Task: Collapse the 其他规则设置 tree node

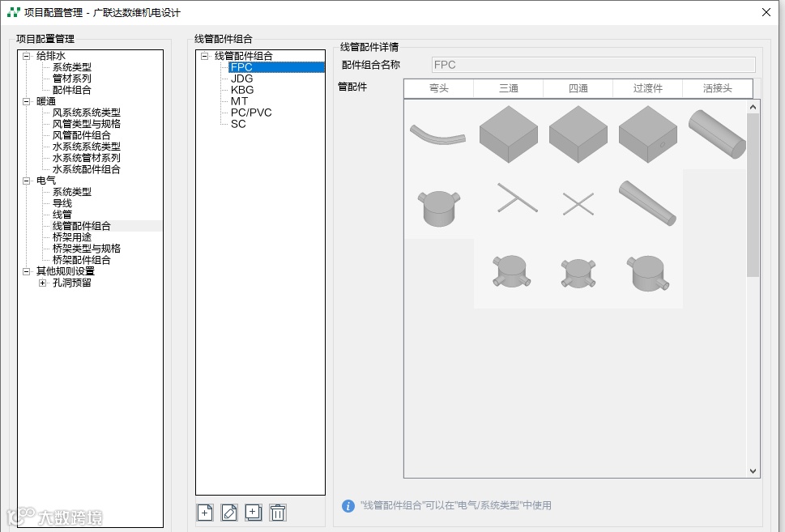Action: (27, 271)
